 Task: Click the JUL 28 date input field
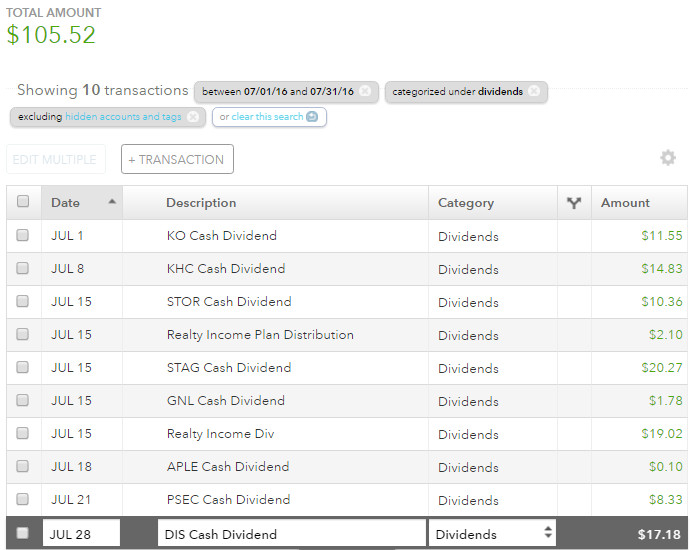pos(81,534)
